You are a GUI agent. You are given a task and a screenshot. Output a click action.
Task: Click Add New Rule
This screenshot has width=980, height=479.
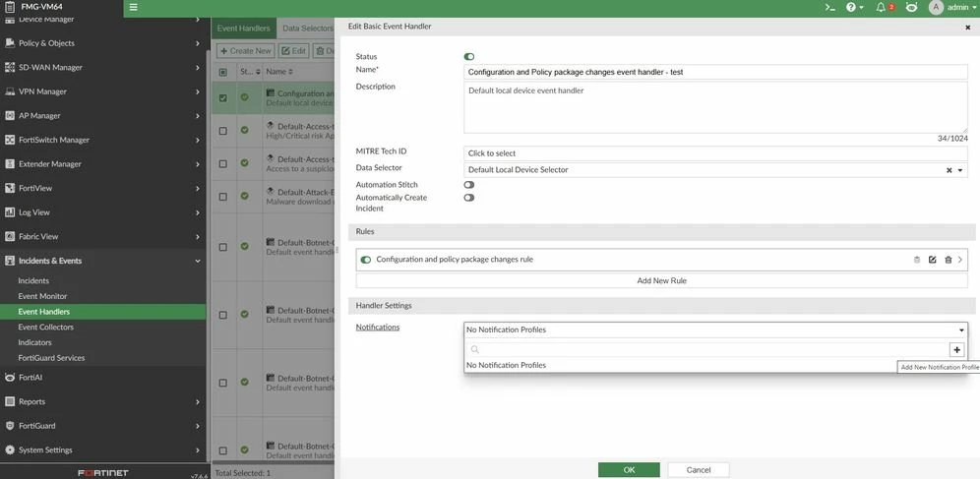661,280
